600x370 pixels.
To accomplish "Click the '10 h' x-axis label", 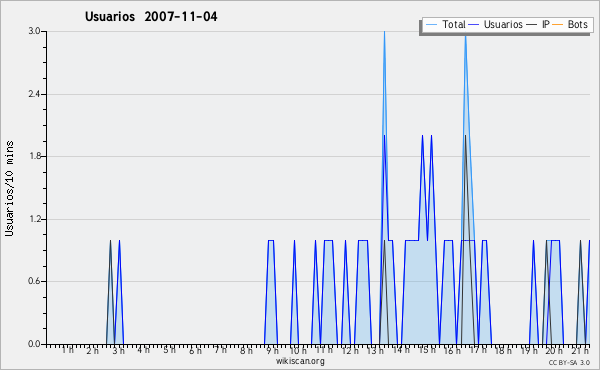I will coord(298,350).
